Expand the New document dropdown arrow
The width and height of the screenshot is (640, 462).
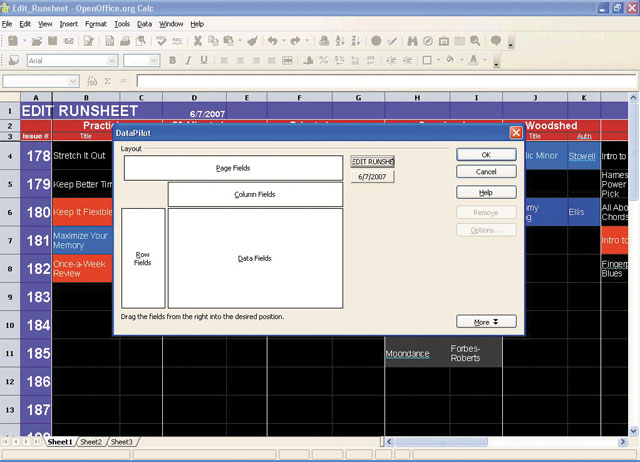point(24,41)
